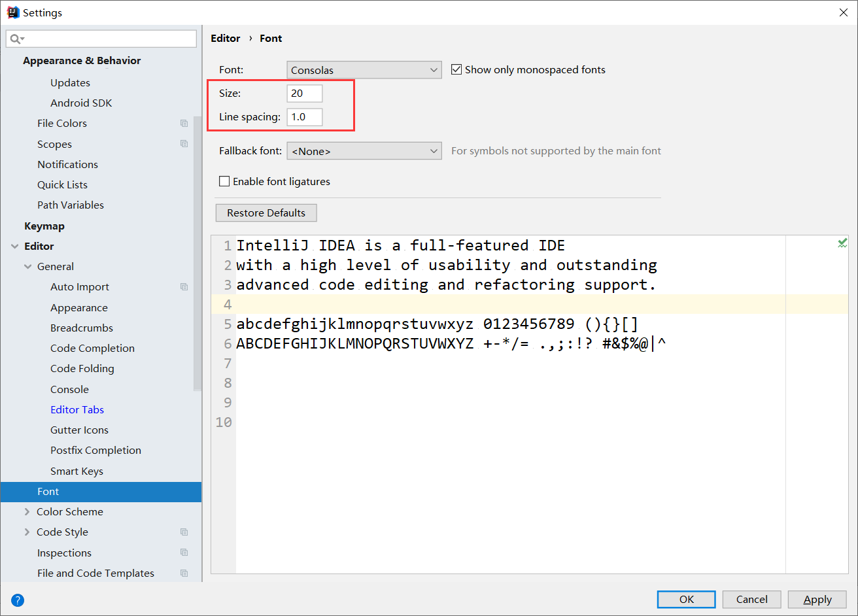Screen dimensions: 858x616
Task: Open Code Completion settings
Action: [x=92, y=348]
